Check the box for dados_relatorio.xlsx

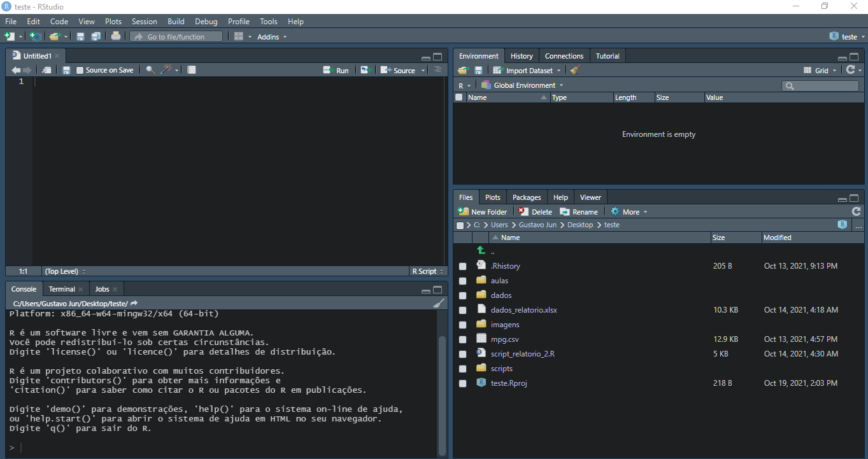[463, 310]
